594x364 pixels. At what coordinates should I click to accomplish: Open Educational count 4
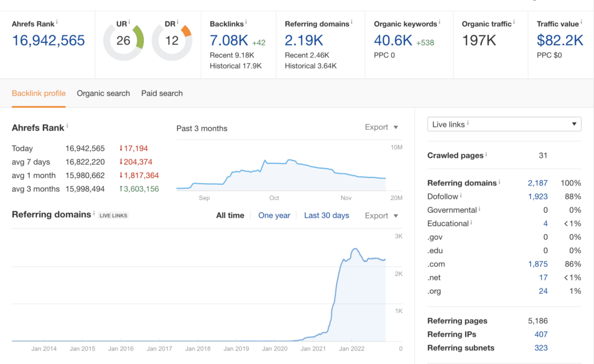[x=545, y=224]
